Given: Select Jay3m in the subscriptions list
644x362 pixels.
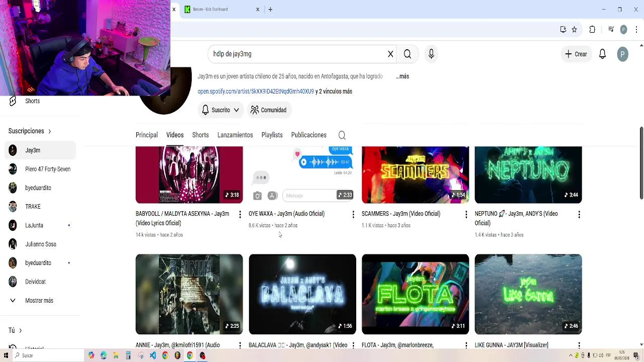Looking at the screenshot, I should point(40,150).
